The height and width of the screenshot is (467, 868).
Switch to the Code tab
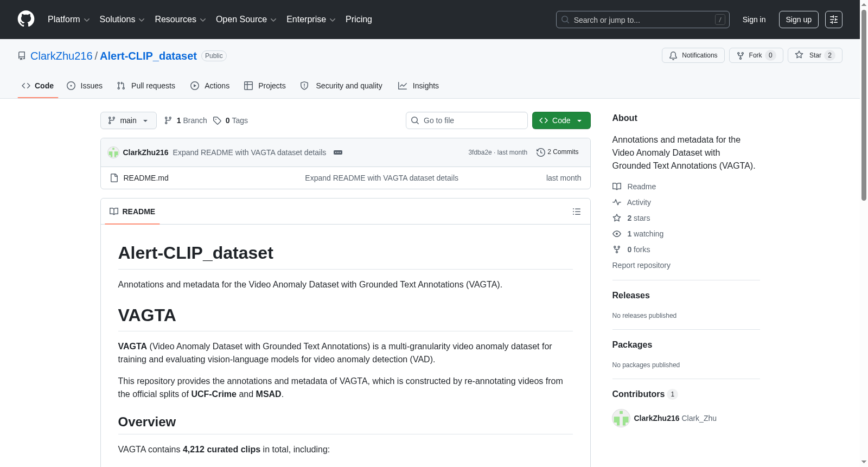click(38, 86)
